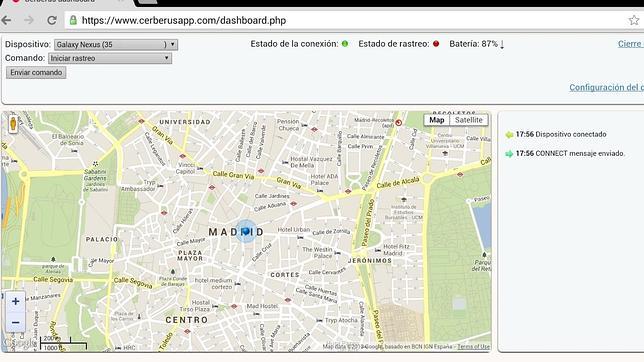Click the Hotel Urban label on the map
The width and height of the screenshot is (644, 362).
point(294,229)
